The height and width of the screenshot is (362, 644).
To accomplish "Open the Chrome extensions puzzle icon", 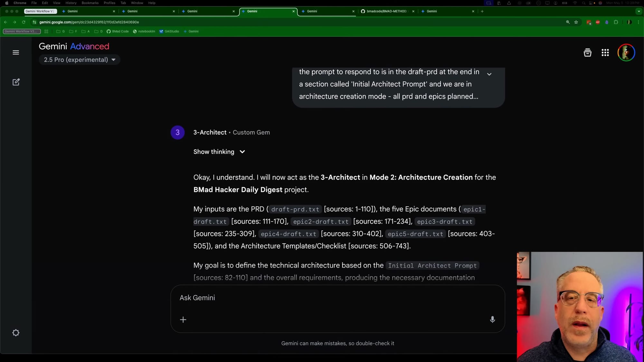I will coord(616,22).
